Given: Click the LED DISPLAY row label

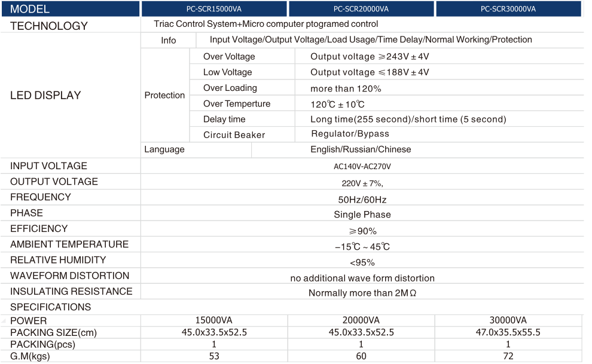Looking at the screenshot, I should click(x=45, y=95).
